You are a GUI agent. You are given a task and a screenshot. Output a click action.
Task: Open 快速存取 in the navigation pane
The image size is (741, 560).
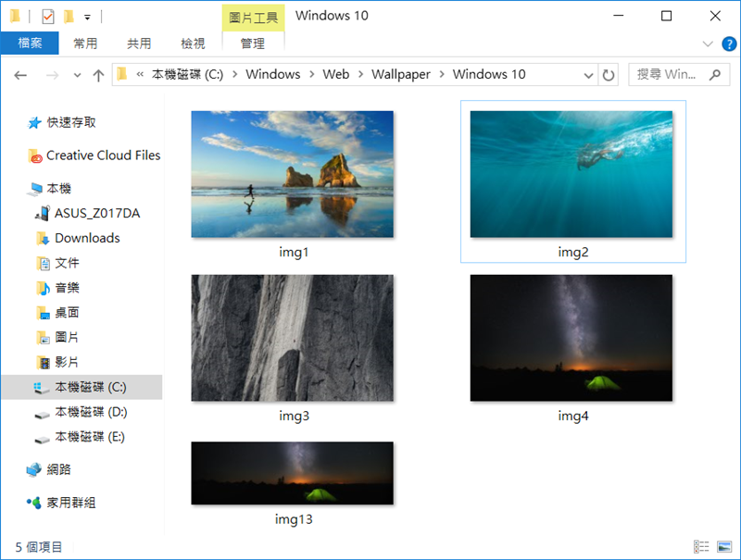(x=71, y=122)
